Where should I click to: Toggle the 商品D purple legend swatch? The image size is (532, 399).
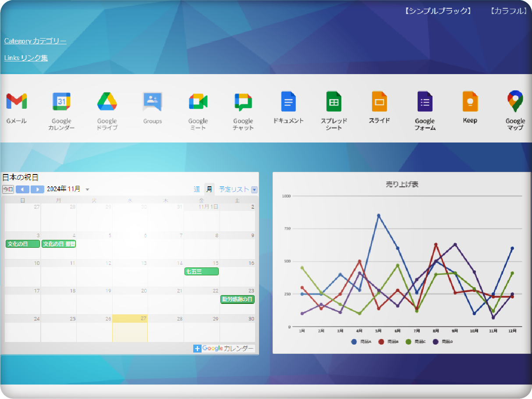coord(436,342)
